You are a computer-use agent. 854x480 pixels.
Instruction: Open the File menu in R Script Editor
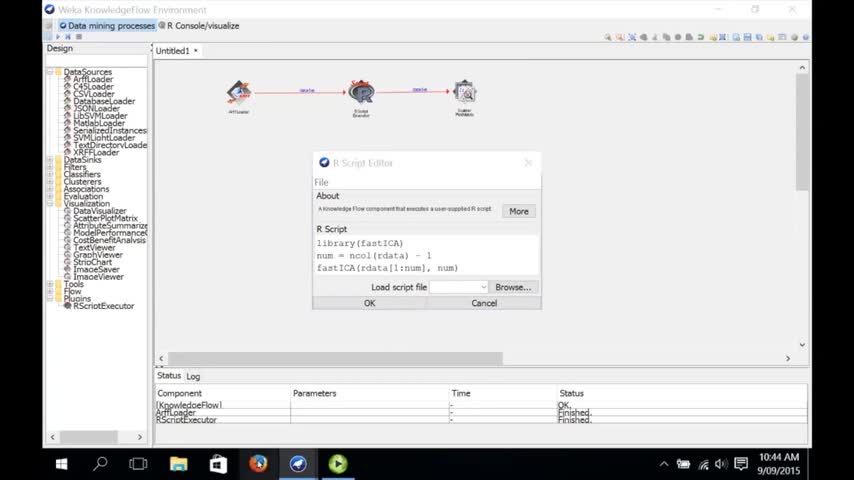coord(321,183)
